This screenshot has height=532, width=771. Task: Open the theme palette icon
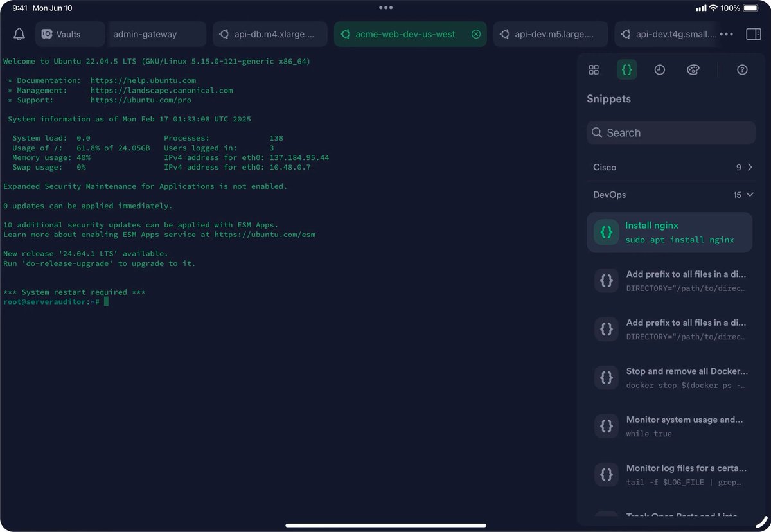pos(693,70)
